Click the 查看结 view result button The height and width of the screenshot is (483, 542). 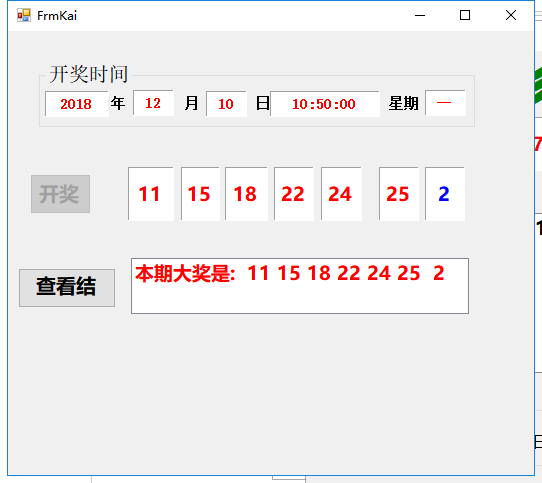(67, 288)
